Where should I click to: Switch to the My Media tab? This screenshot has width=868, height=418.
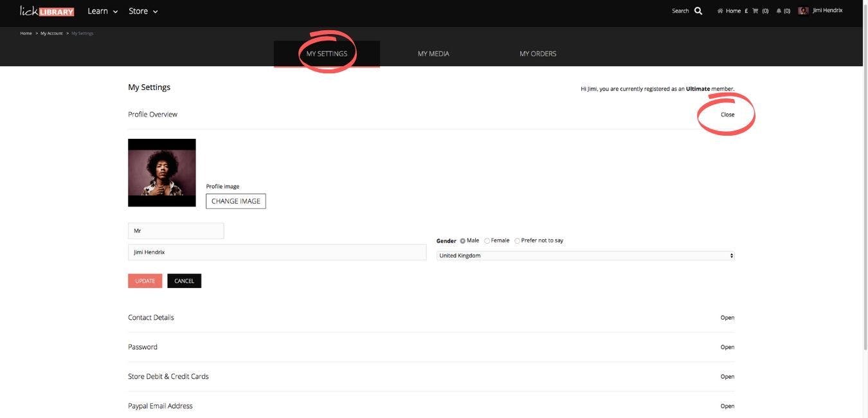coord(433,54)
